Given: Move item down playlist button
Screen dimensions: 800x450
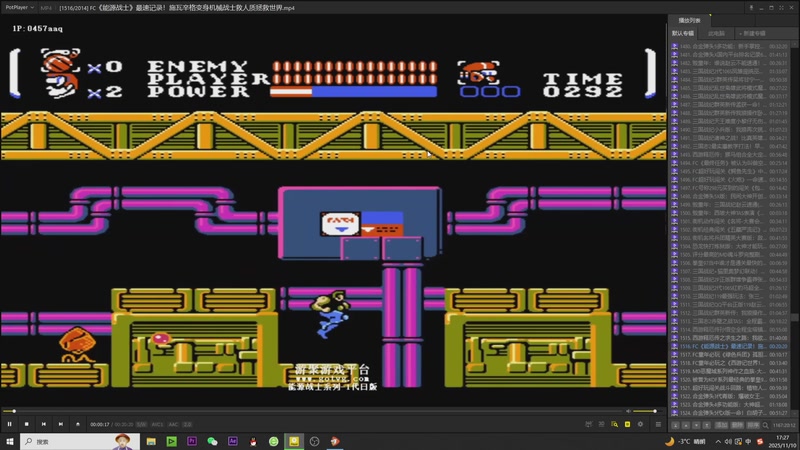Looking at the screenshot, I should click(x=696, y=425).
